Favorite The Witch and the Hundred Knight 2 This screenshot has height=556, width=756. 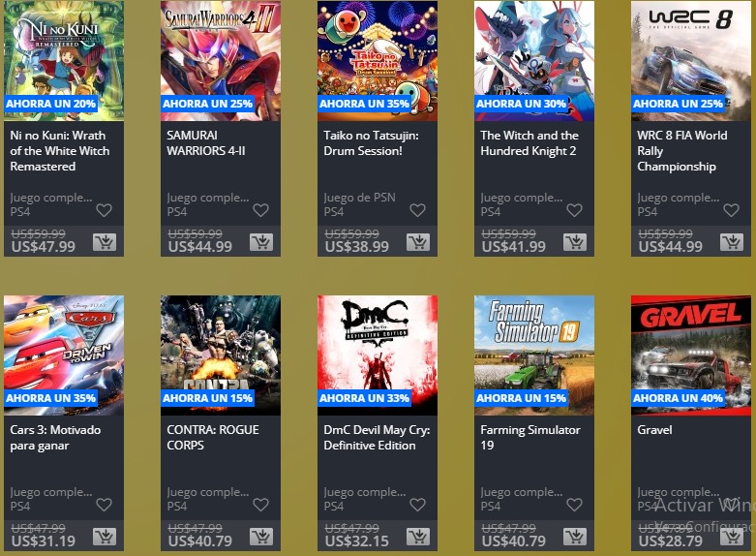tap(574, 210)
